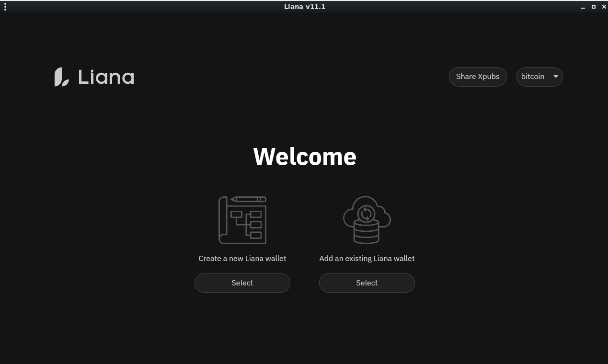Screen dimensions: 608x364
Task: Open the Share Xpubs dialog
Action: coord(477,77)
